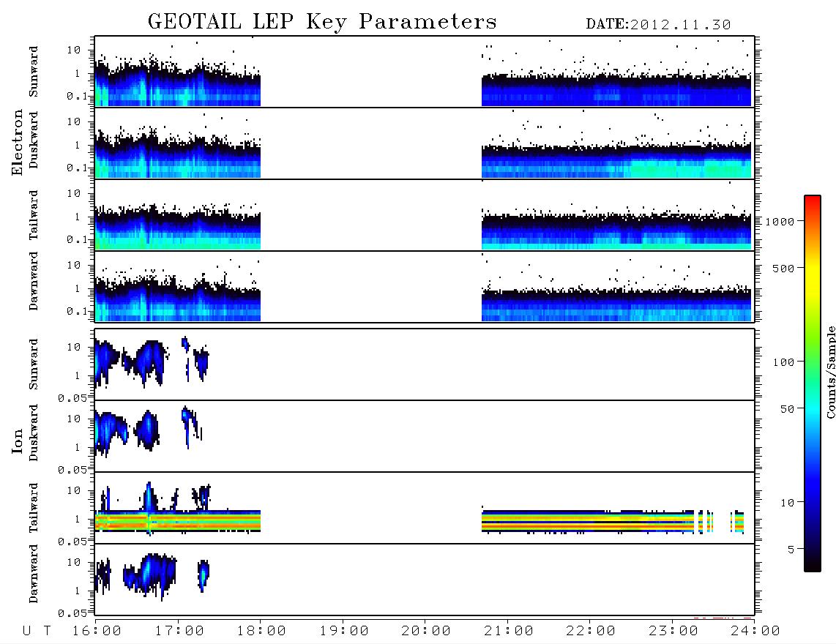Click the 1000 tick on the colorbar

coord(780,222)
